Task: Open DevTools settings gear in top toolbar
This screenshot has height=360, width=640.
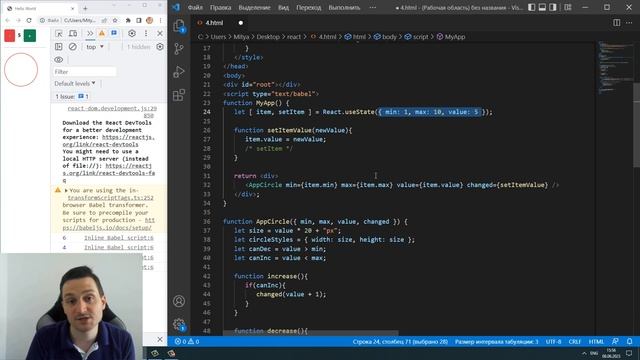Action: pyautogui.click(x=132, y=33)
